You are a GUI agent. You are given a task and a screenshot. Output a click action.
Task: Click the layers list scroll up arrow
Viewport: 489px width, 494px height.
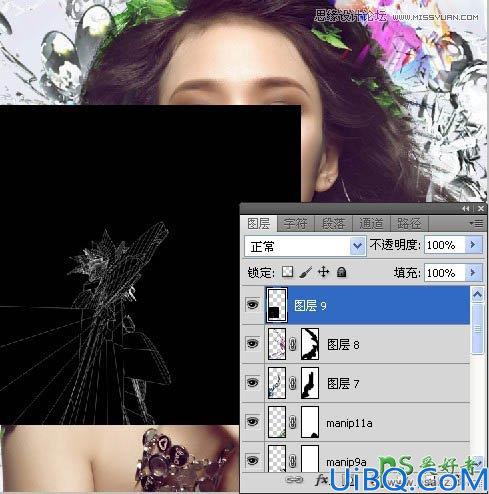click(478, 294)
